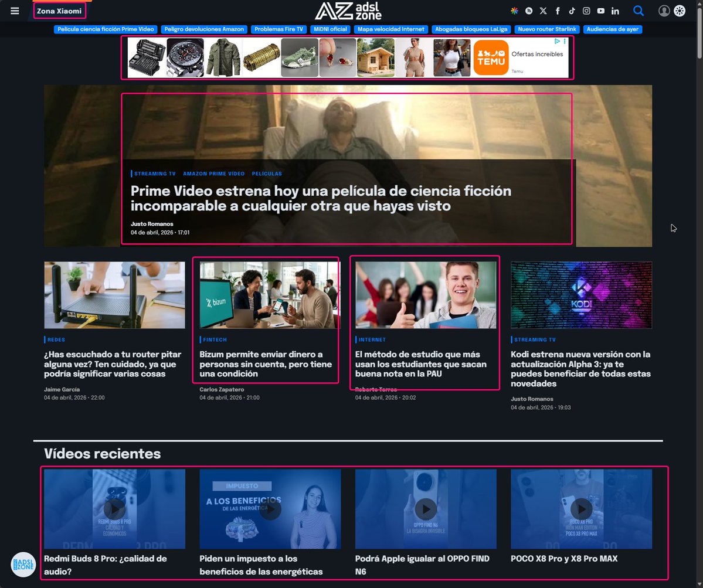
Task: Play the Redmi Buds 8 Pro video
Action: [114, 509]
